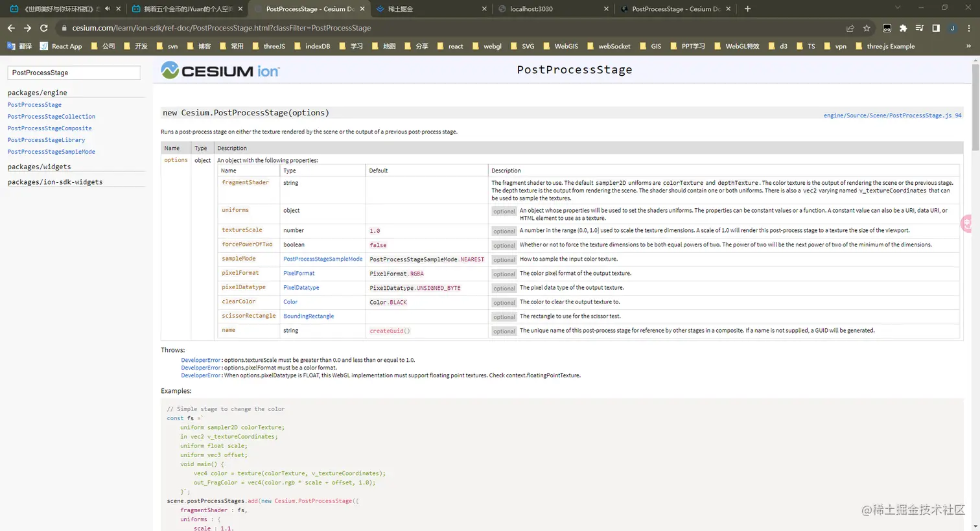Screen dimensions: 980x531
Task: Open the WebGL特效 bookmark folder
Action: click(736, 46)
